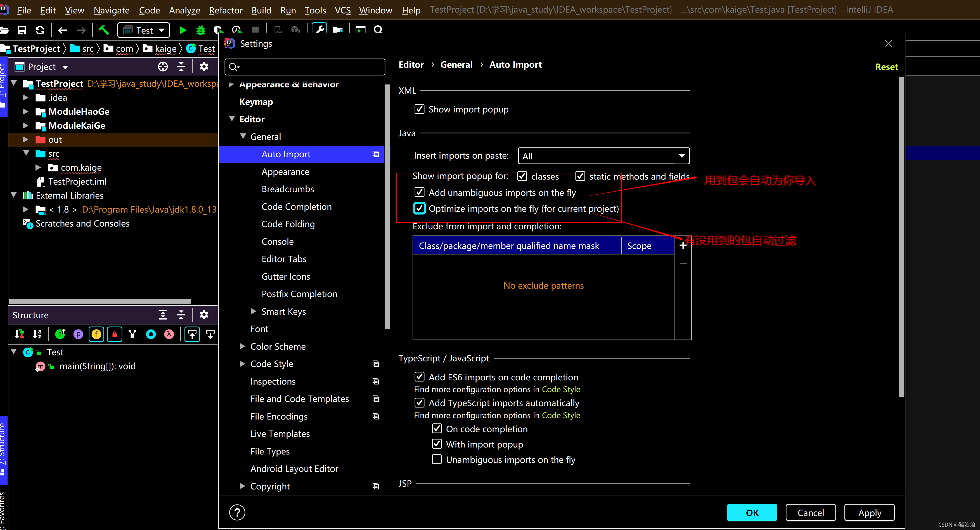Click the Search Everywhere magnifier icon
Screen dimensions: 980x530
pos(378,29)
